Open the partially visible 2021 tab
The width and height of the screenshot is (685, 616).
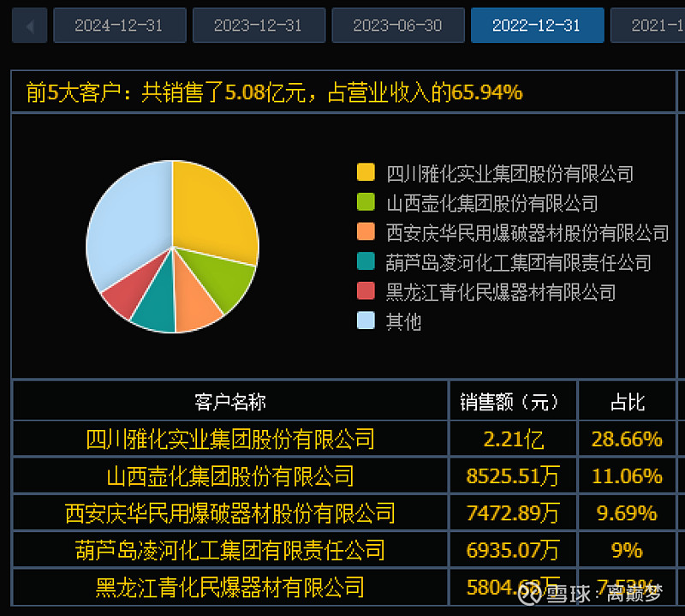pos(647,26)
